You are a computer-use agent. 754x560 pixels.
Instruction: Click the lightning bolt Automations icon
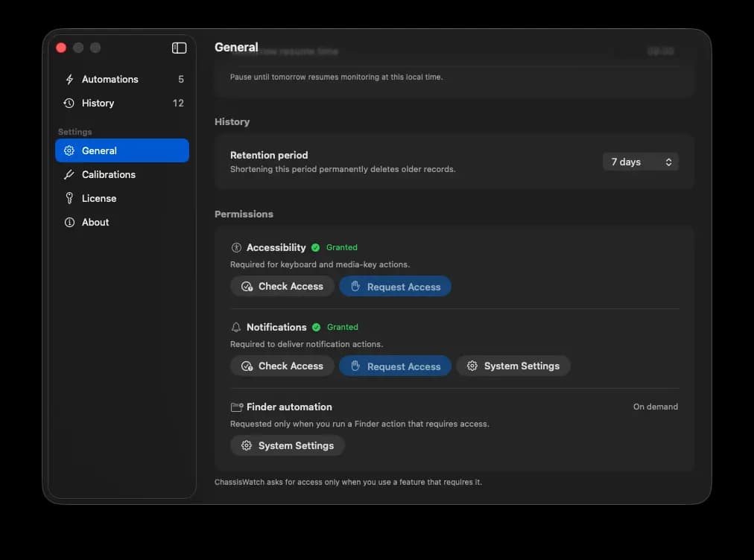pos(69,80)
